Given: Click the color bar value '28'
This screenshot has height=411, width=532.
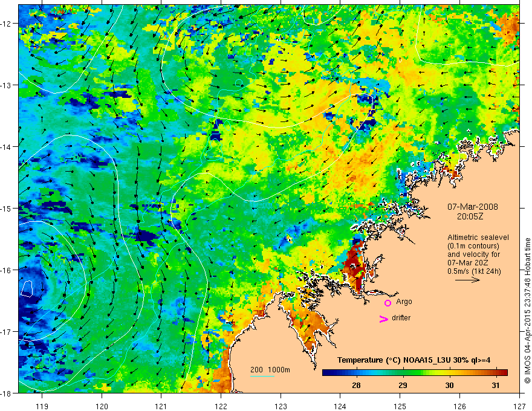Looking at the screenshot, I should click(356, 385).
